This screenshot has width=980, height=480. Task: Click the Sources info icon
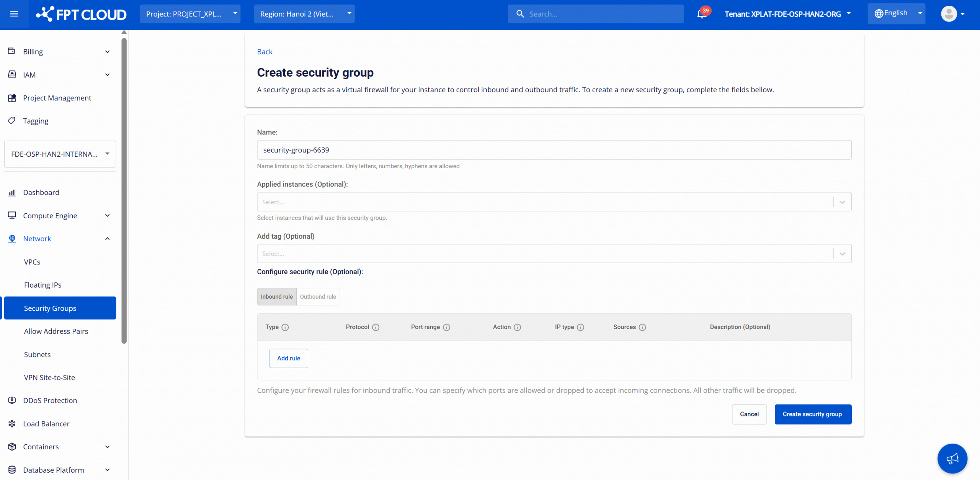click(x=642, y=327)
